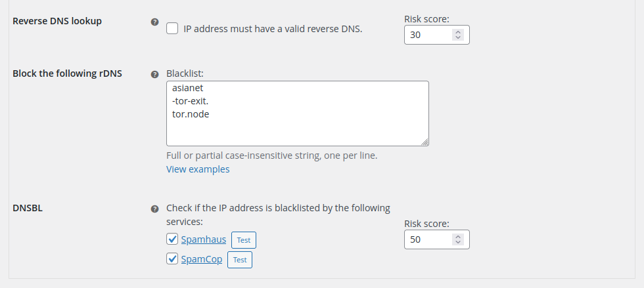644x288 pixels.
Task: Click Test button next to Spamhaus
Action: (x=244, y=240)
